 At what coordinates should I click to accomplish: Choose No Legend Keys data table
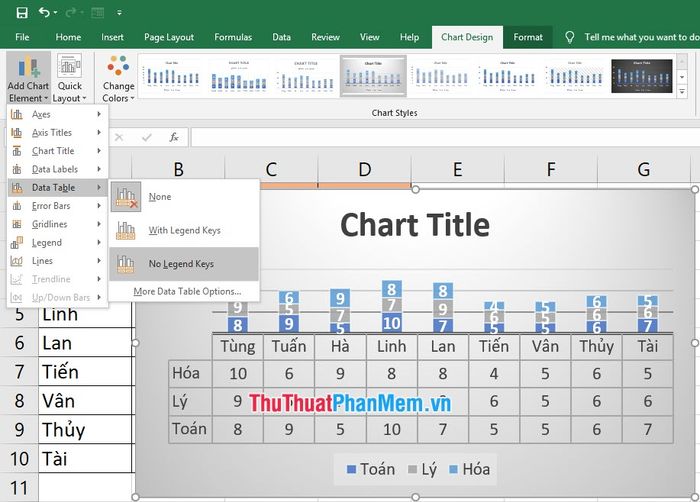click(184, 264)
